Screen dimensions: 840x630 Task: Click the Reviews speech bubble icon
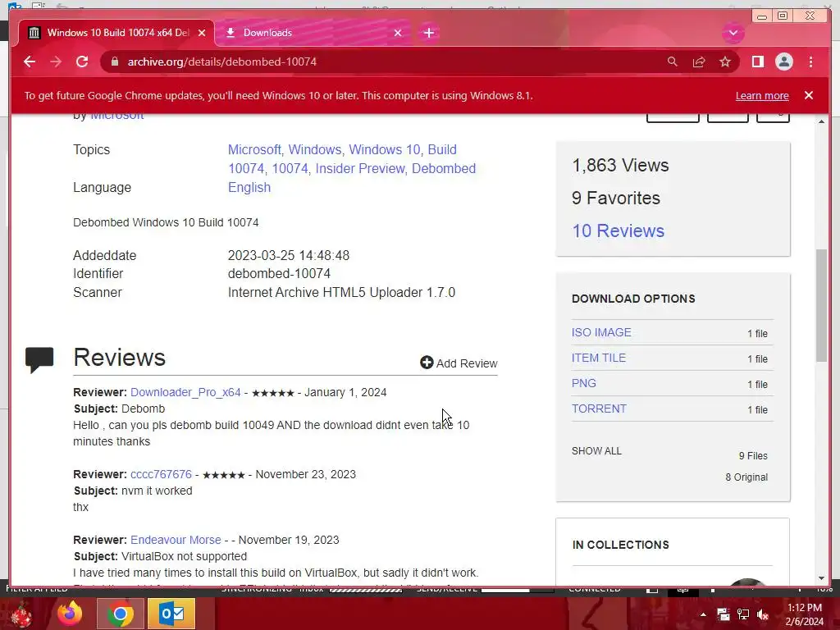[x=39, y=359]
